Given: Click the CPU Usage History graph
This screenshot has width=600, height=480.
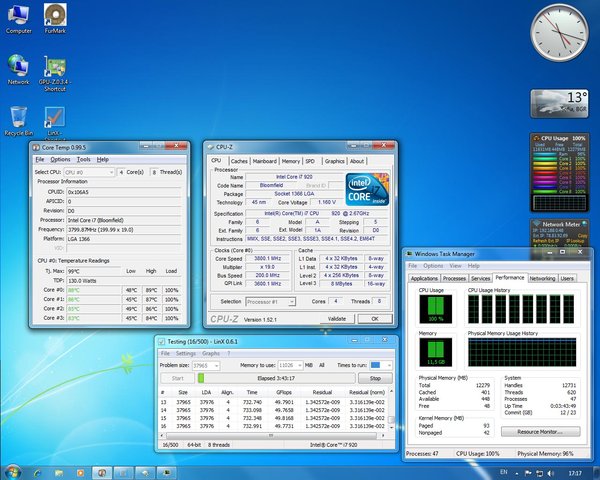Looking at the screenshot, I should coord(522,309).
